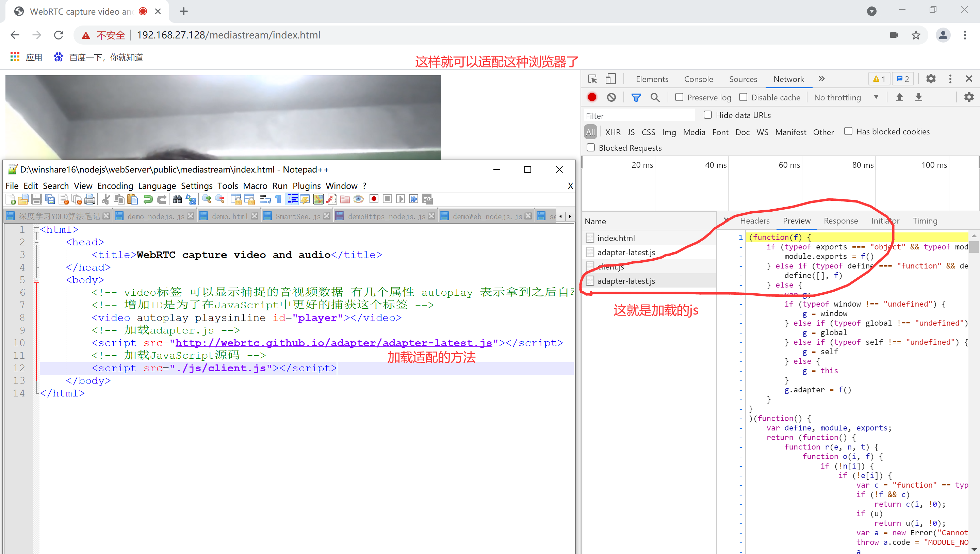
Task: Click the JS resource type filter
Action: pyautogui.click(x=631, y=132)
